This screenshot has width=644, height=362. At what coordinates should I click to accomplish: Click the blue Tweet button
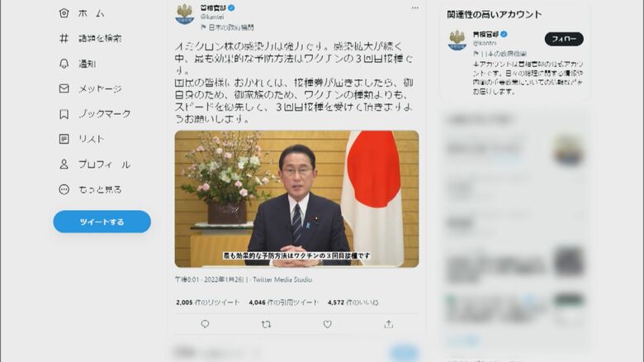tap(102, 221)
